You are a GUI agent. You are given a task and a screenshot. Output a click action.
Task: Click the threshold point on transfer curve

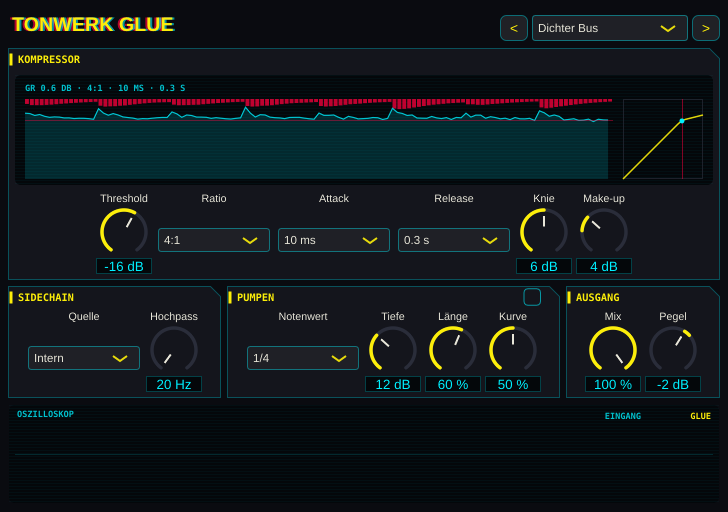tap(682, 121)
